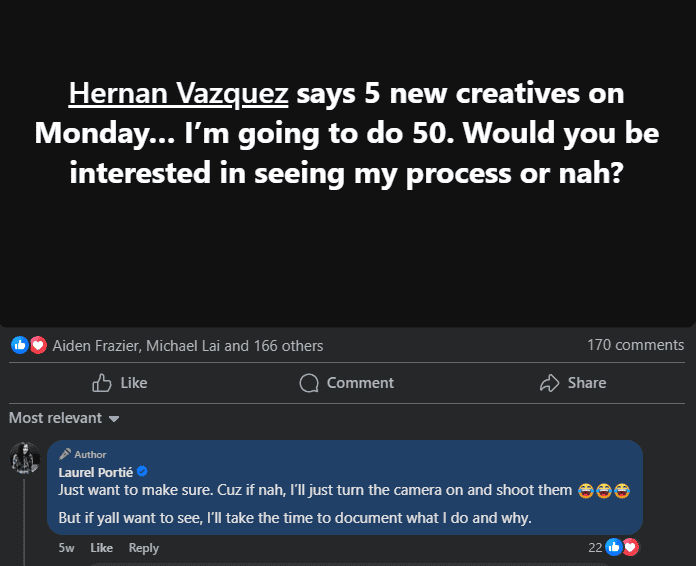The image size is (696, 566).
Task: Click the blue Like reaction icon under the post
Action: [18, 345]
